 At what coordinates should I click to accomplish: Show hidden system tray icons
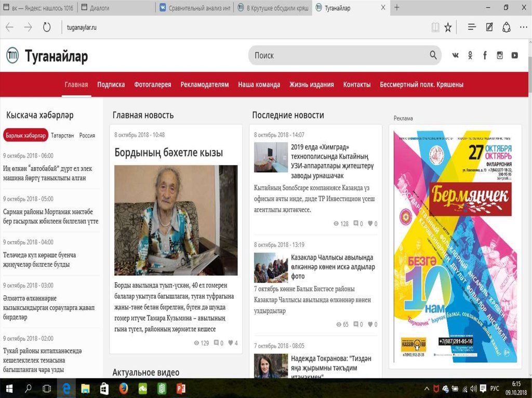427,388
